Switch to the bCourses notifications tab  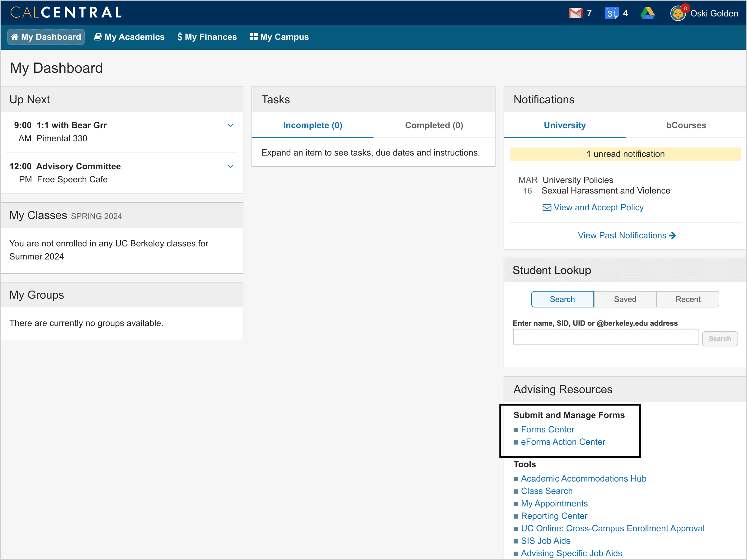tap(686, 126)
